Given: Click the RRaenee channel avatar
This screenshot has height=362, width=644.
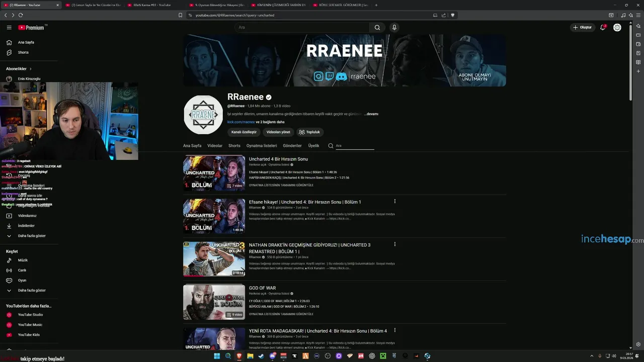Looking at the screenshot, I should (203, 115).
